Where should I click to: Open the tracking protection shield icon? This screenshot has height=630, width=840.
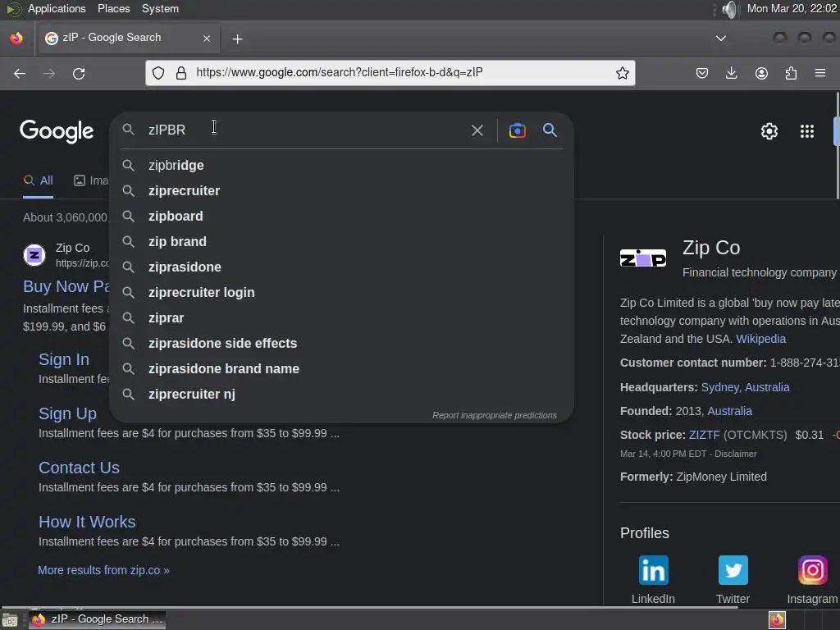158,73
